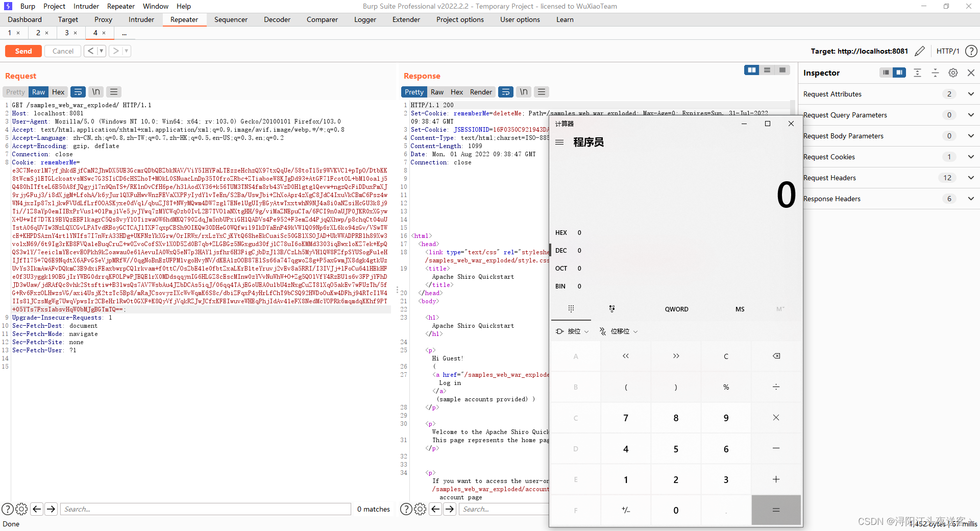This screenshot has height=531, width=980.
Task: Switch Request view to Hex
Action: [58, 92]
